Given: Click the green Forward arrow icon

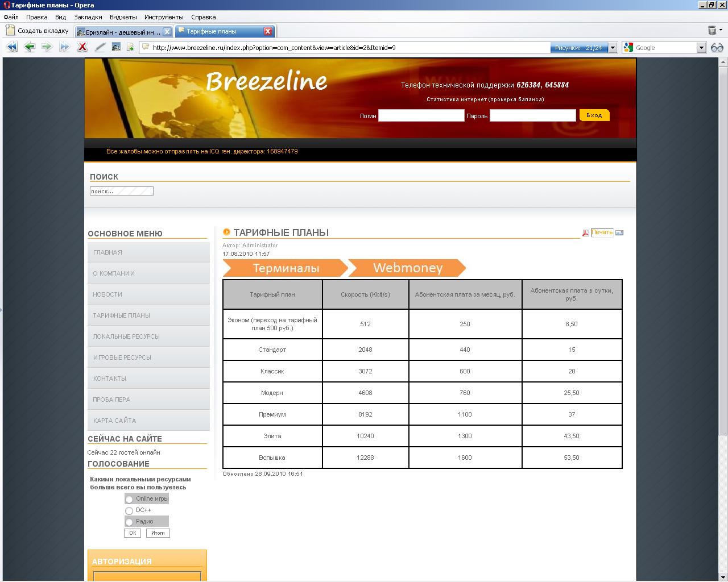Looking at the screenshot, I should 47,47.
